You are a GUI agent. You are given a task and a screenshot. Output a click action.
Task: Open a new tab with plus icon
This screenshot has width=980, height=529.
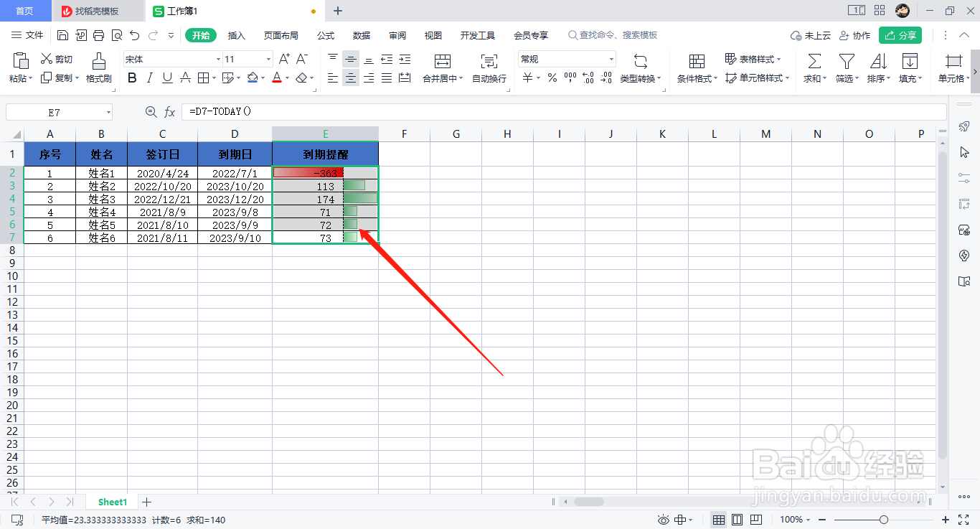tap(338, 11)
